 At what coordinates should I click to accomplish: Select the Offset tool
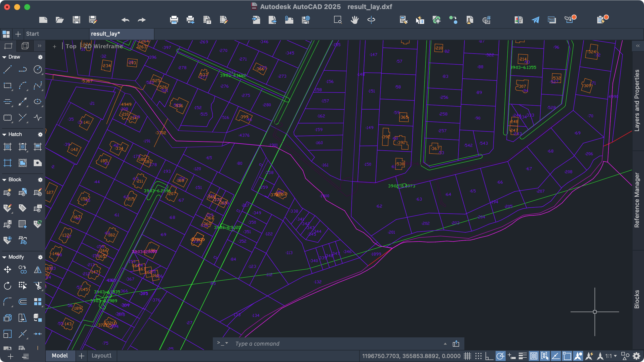23,302
